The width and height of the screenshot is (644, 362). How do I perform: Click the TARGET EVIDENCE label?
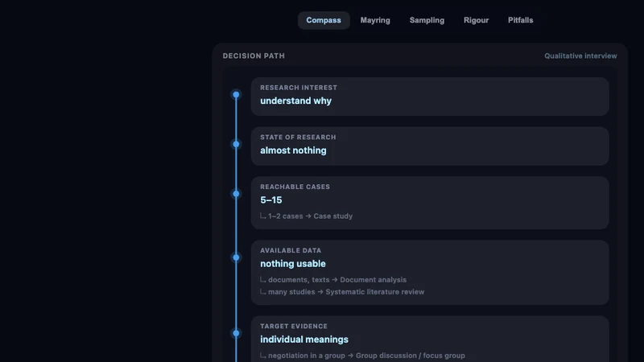coord(294,327)
